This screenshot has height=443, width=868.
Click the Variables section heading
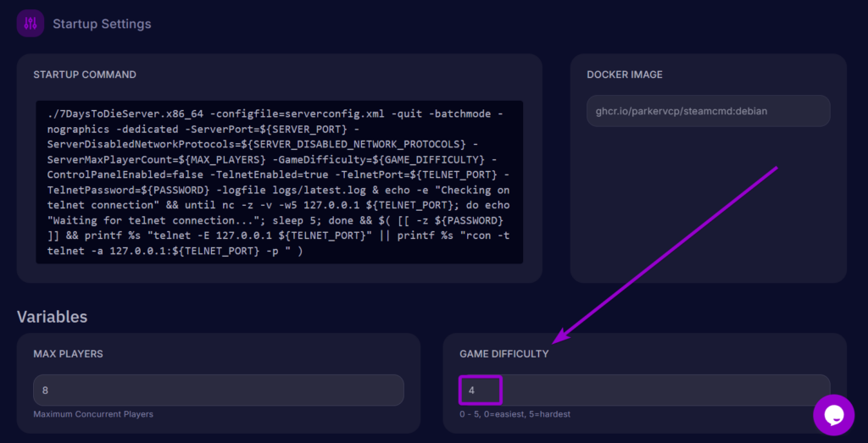pos(53,317)
